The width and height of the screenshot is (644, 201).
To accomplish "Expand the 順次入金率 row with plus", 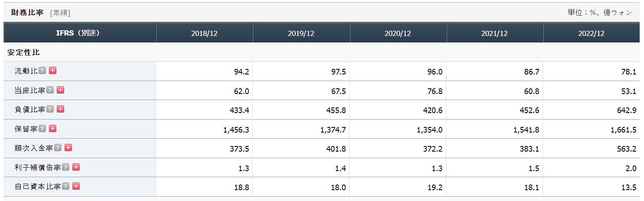I will 68,148.
